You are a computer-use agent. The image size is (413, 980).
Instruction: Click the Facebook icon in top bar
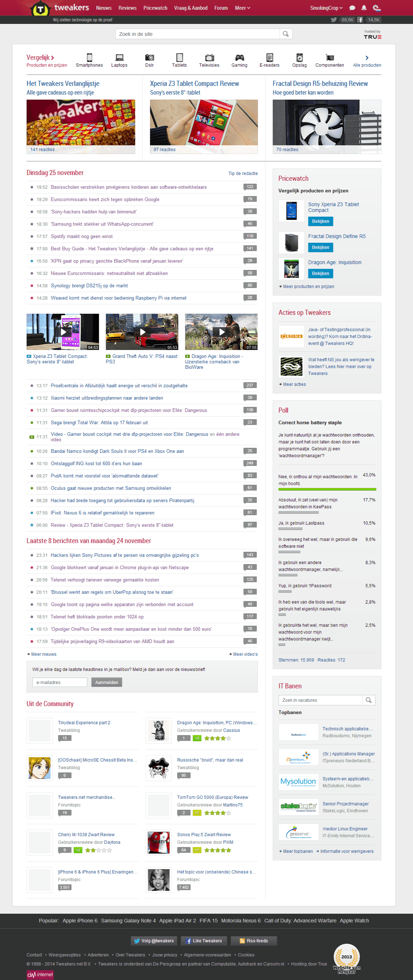coord(360,20)
